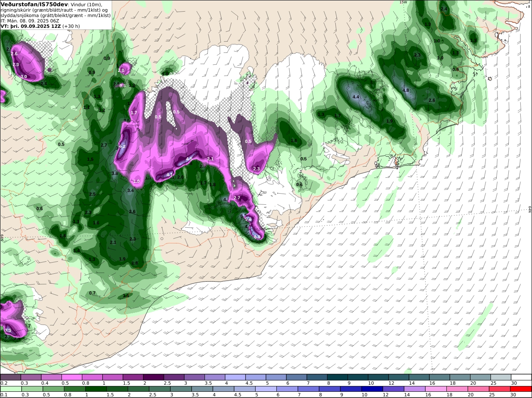This screenshot has height=398, width=532.
Task: Click the 1.4 rain value on map
Action: [76, 251]
